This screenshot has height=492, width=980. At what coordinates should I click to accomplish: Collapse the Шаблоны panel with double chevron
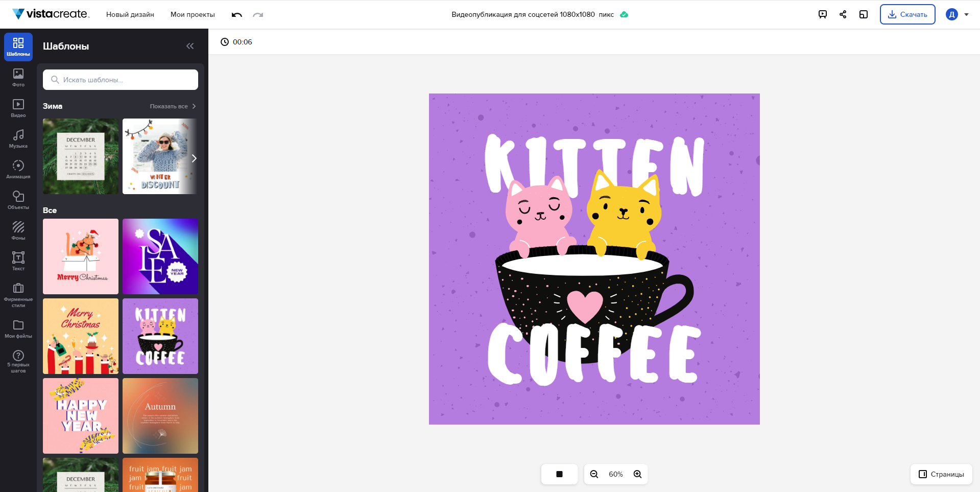tap(190, 46)
